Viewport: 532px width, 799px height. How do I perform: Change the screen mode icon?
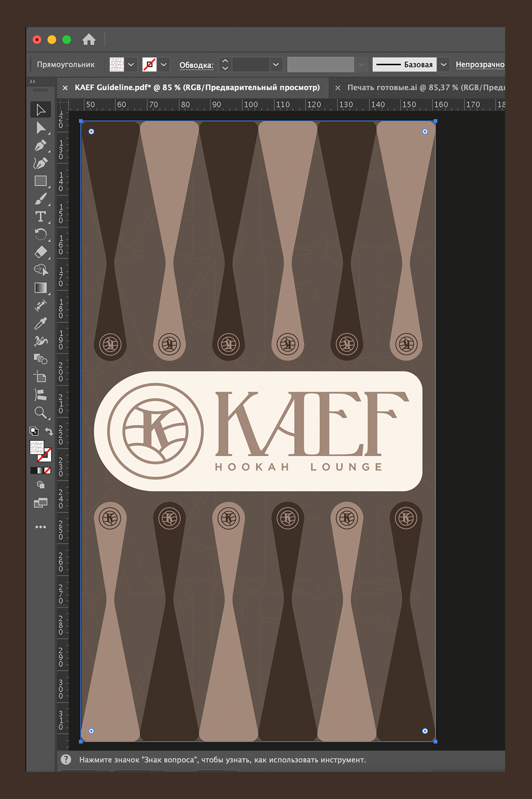point(41,503)
